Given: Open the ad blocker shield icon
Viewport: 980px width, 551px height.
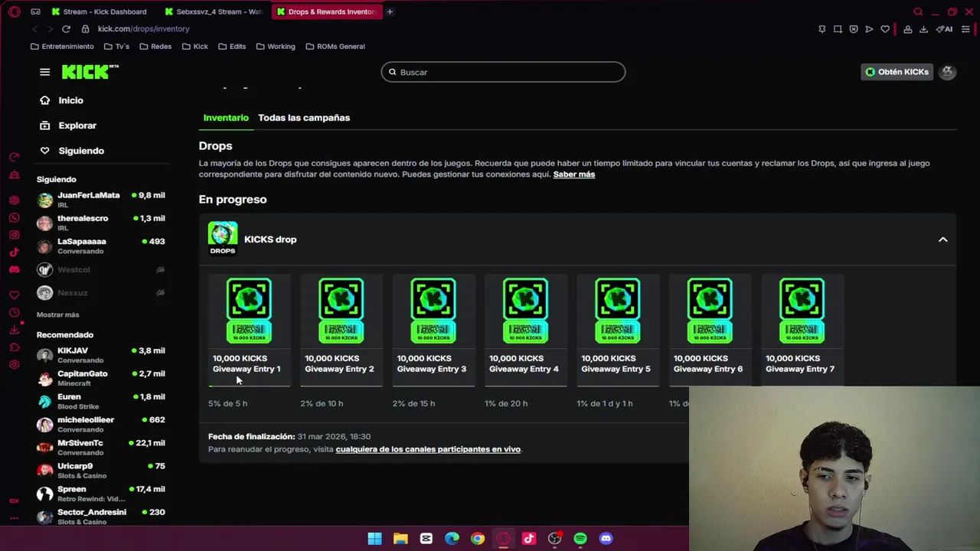Looking at the screenshot, I should (854, 29).
